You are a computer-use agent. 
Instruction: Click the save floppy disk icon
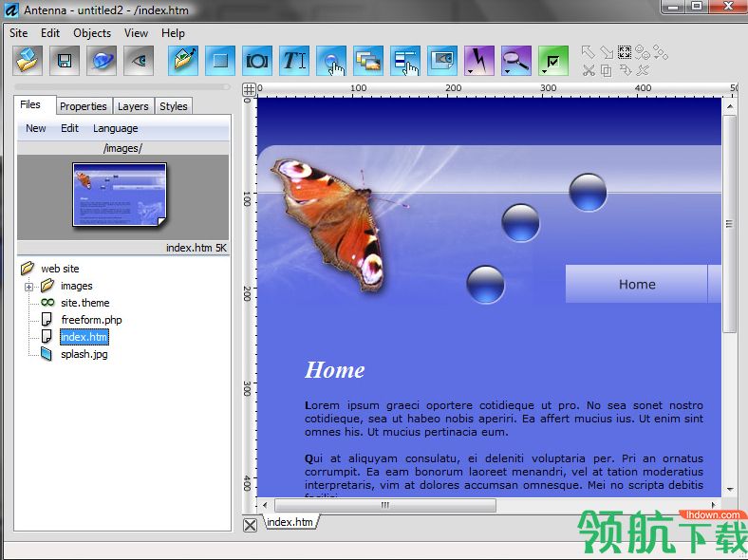coord(65,61)
